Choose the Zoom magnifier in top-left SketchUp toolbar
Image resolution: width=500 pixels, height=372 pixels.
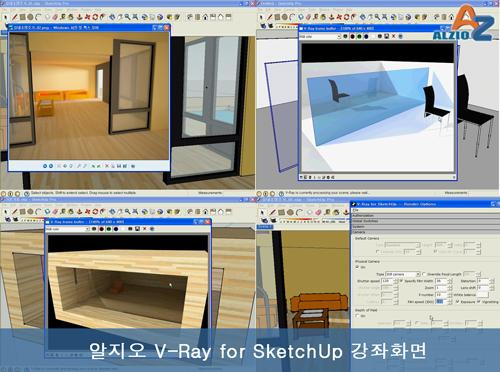127,17
